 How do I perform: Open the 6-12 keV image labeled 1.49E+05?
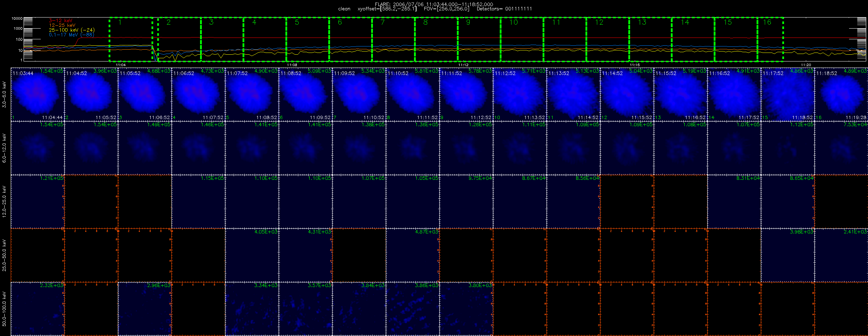tap(145, 148)
